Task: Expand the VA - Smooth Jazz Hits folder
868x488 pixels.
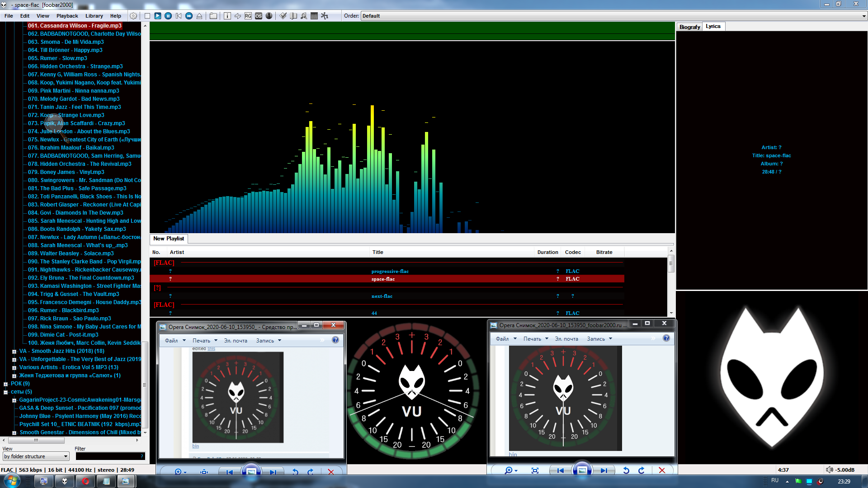Action: 14,352
